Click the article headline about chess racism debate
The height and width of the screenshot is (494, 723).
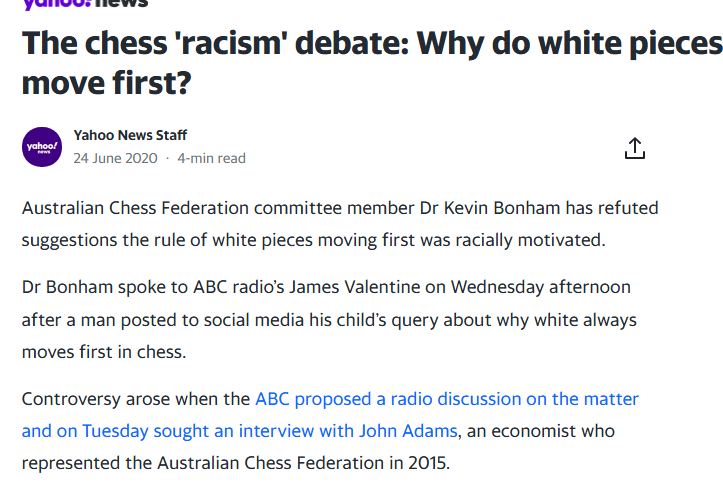click(x=372, y=63)
